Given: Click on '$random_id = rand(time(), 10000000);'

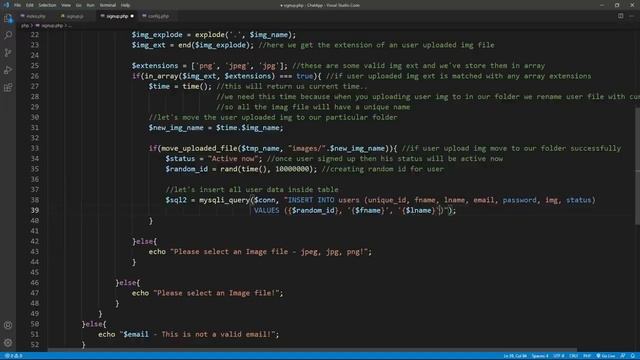Looking at the screenshot, I should click(241, 169).
